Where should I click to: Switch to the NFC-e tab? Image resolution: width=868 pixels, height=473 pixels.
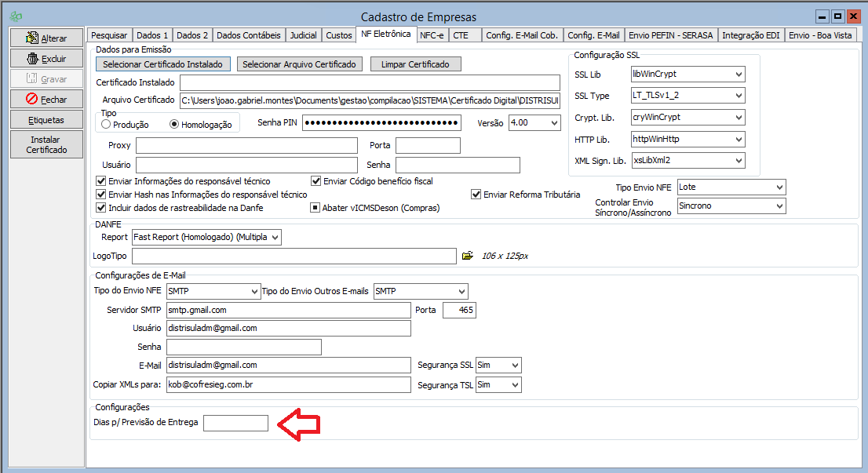pos(432,35)
